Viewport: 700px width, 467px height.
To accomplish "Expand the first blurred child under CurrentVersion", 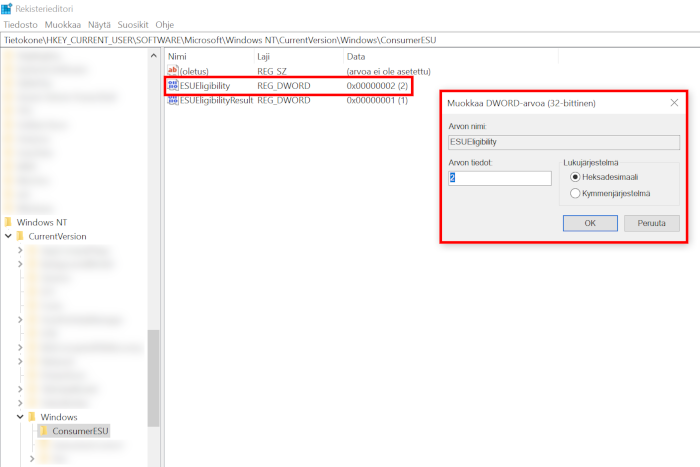I will tap(20, 250).
